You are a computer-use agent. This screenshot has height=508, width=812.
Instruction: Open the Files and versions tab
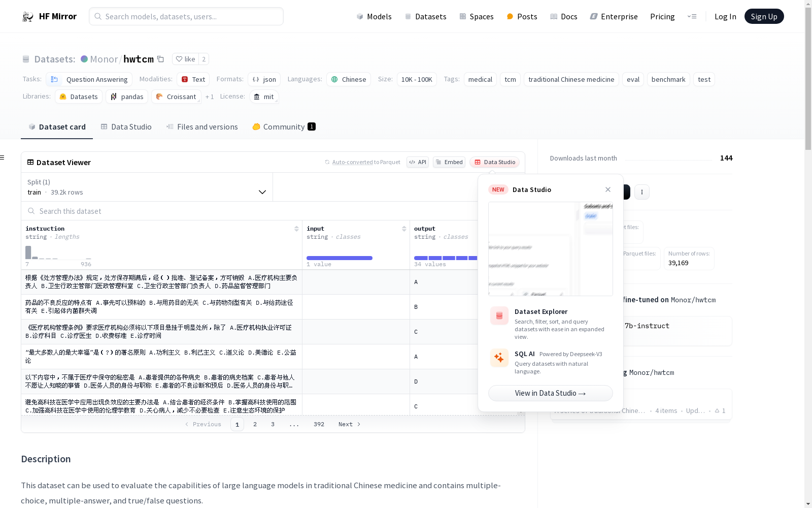[x=202, y=126]
